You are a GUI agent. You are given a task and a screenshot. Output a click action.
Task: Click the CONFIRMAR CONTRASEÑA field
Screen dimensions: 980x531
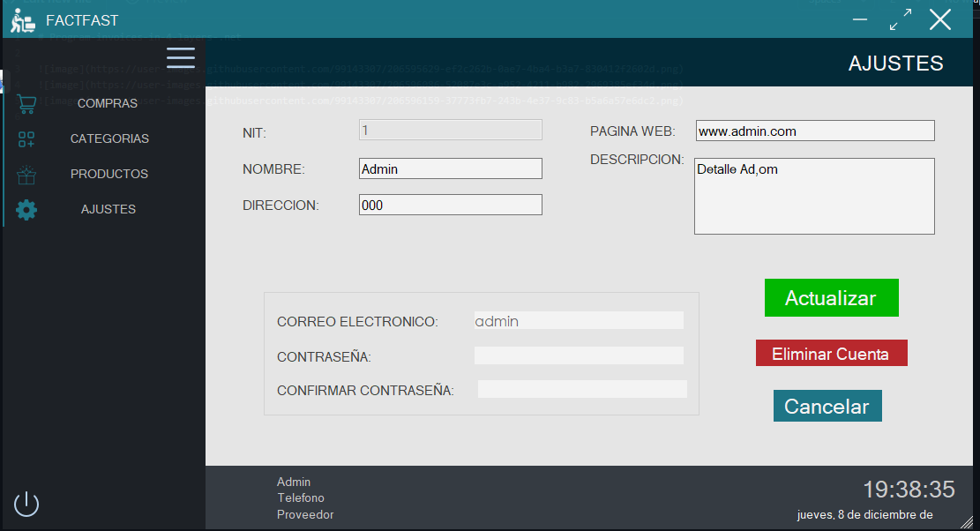click(580, 388)
